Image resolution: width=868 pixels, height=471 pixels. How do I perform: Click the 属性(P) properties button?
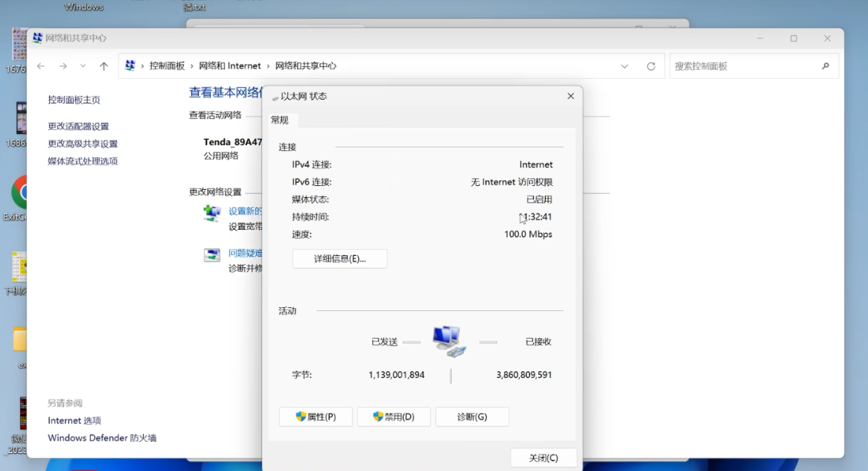coord(316,417)
